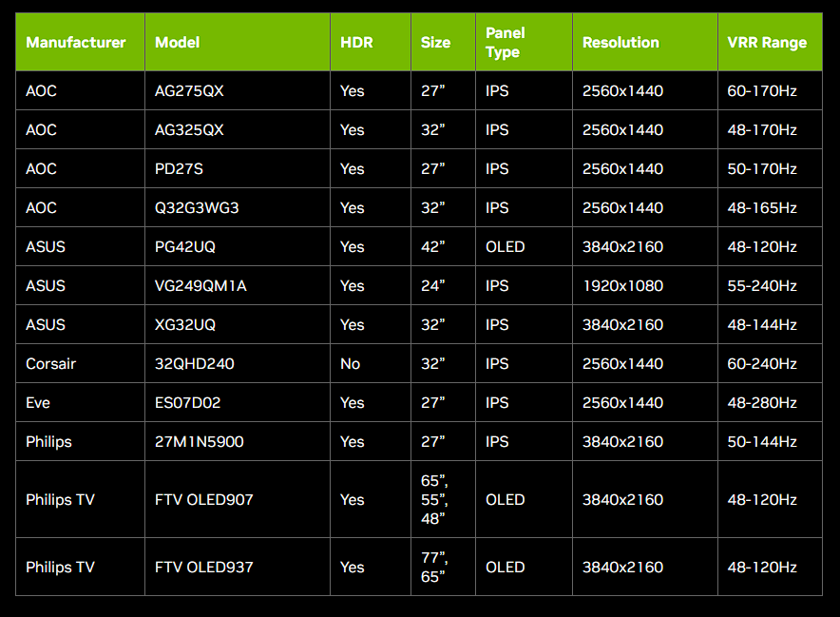Image resolution: width=840 pixels, height=617 pixels.
Task: Click the Manufacturer column header
Action: pyautogui.click(x=81, y=43)
